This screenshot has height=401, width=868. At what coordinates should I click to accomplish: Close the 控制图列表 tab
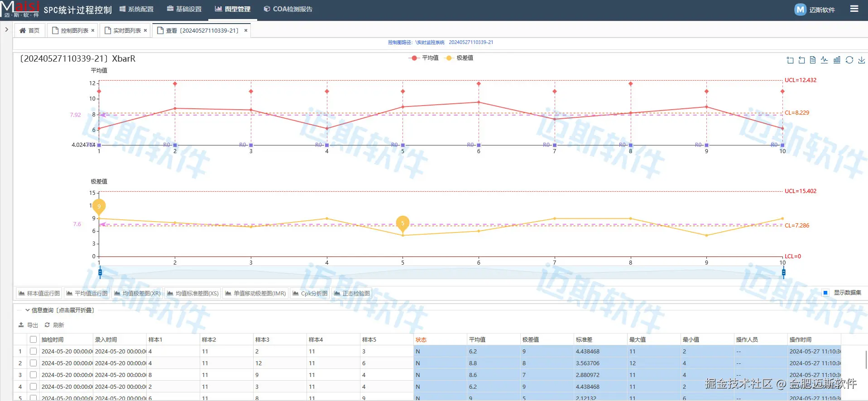[x=93, y=30]
